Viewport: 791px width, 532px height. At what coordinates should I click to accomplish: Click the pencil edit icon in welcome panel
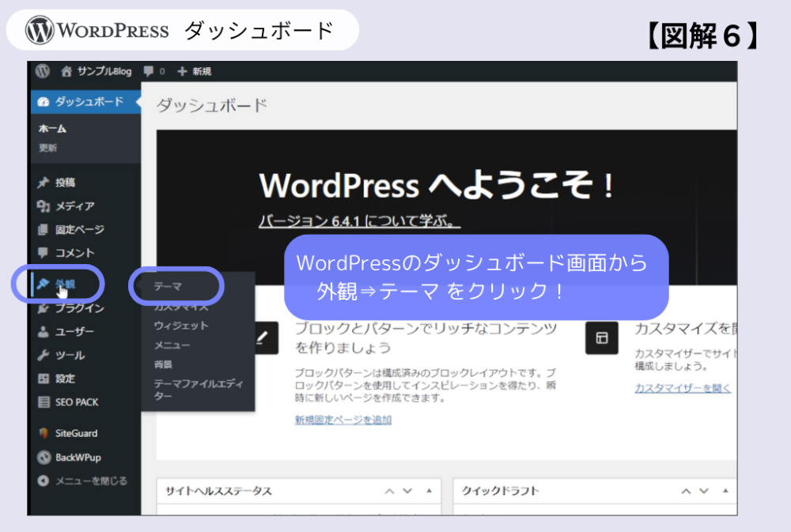point(263,338)
